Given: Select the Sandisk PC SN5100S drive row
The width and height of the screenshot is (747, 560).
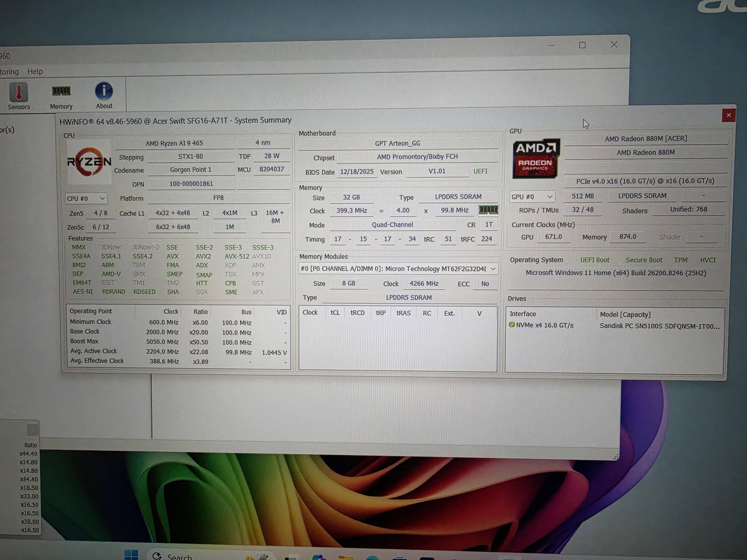Looking at the screenshot, I should tap(615, 326).
